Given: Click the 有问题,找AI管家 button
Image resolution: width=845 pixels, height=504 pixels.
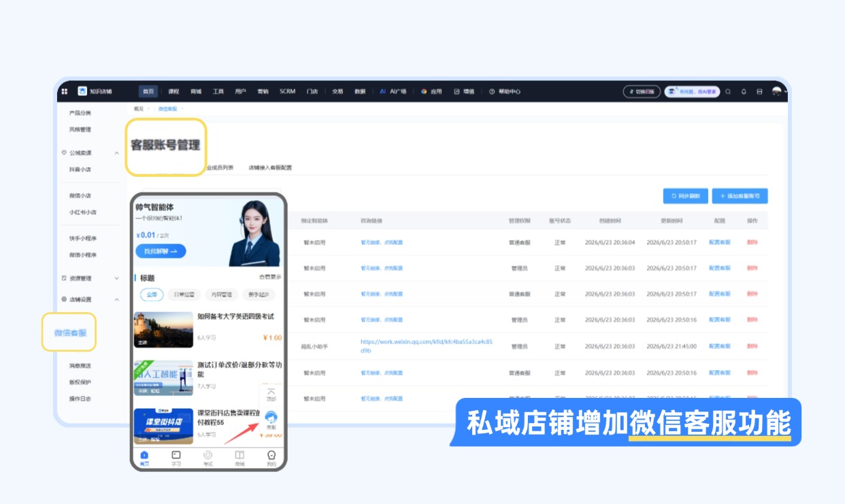Looking at the screenshot, I should point(692,91).
